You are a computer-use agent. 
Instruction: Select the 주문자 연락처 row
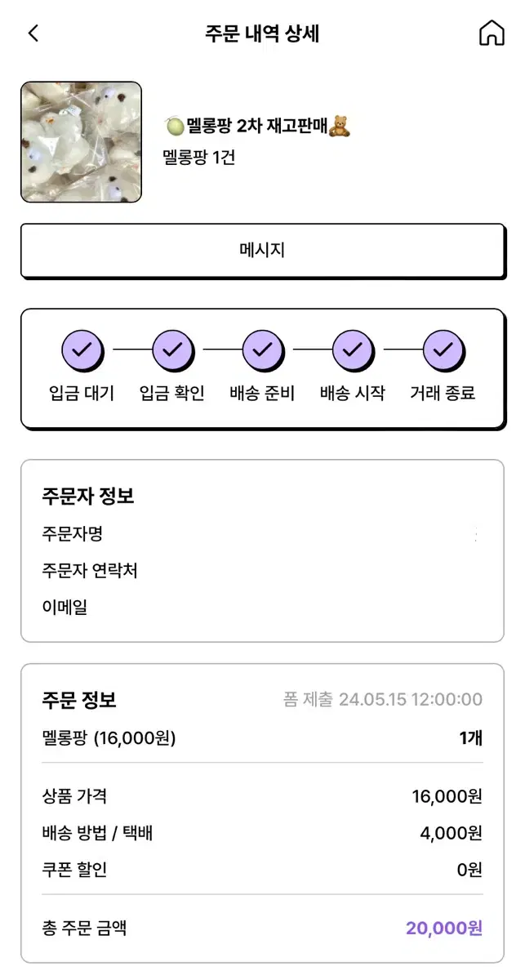pos(262,570)
